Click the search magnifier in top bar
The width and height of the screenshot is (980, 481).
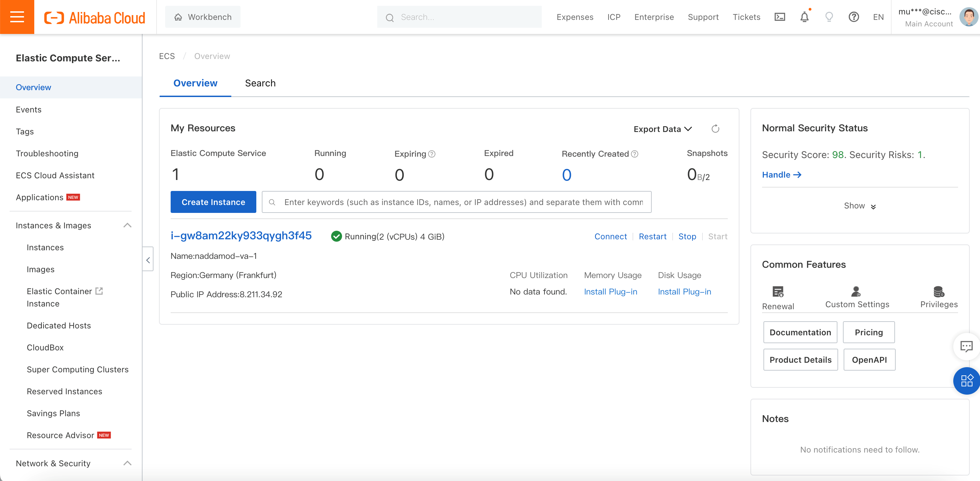390,17
